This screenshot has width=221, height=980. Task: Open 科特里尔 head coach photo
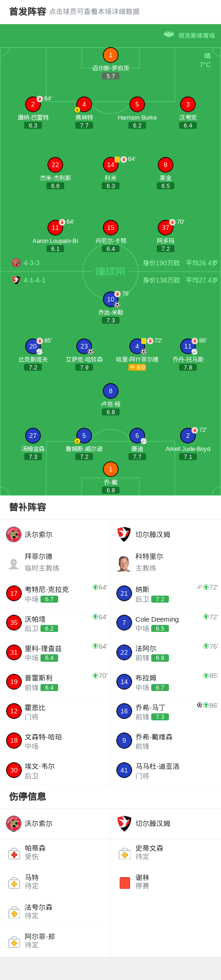(124, 563)
